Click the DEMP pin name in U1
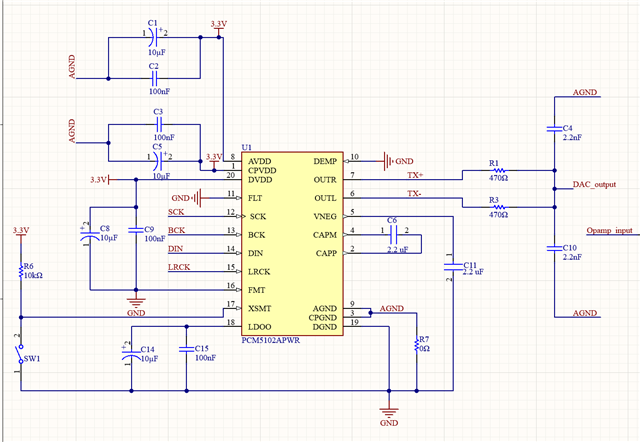This screenshot has height=442, width=640. click(x=325, y=161)
